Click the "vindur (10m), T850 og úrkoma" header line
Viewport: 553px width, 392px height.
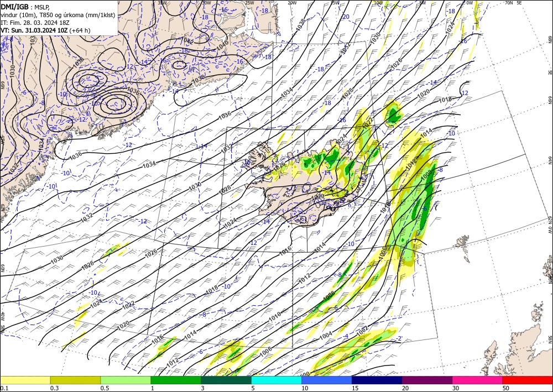click(58, 14)
